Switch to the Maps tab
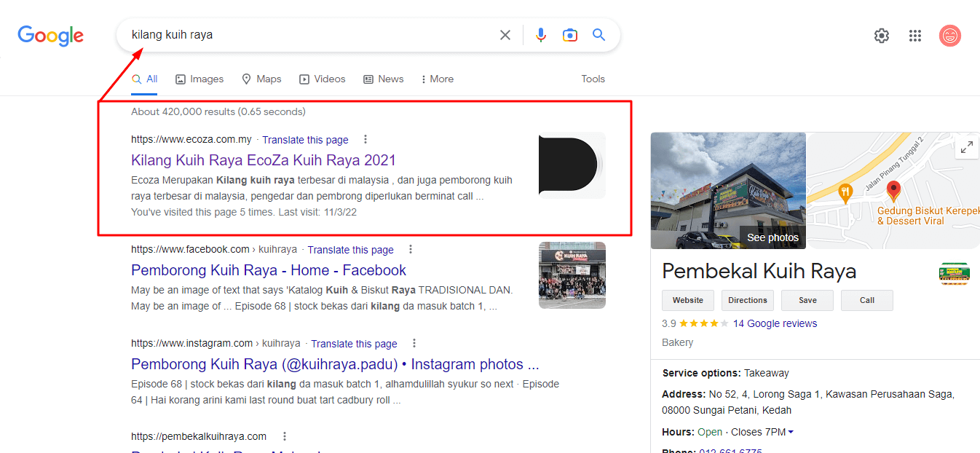980x453 pixels. point(261,79)
